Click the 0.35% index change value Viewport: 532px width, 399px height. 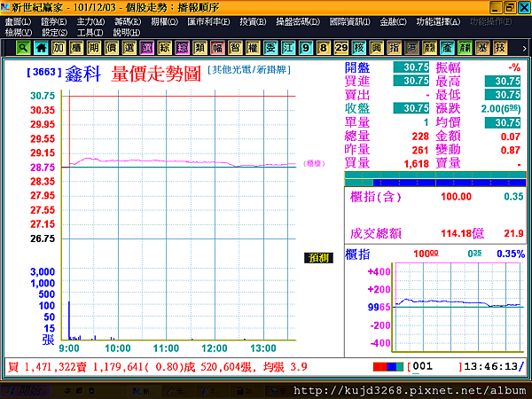click(x=511, y=254)
